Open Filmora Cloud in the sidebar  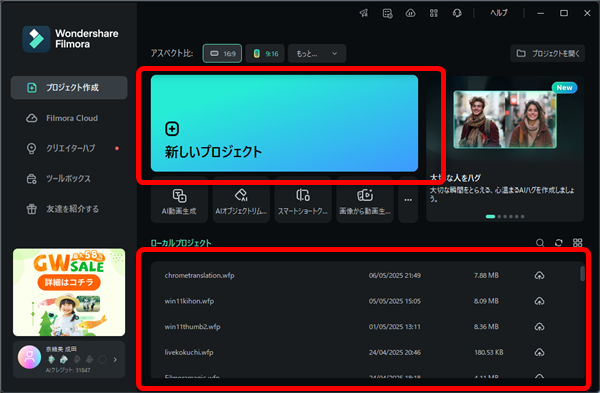pos(69,118)
